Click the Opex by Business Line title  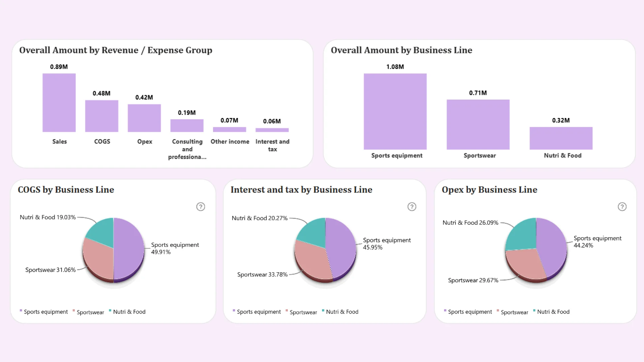click(x=490, y=190)
